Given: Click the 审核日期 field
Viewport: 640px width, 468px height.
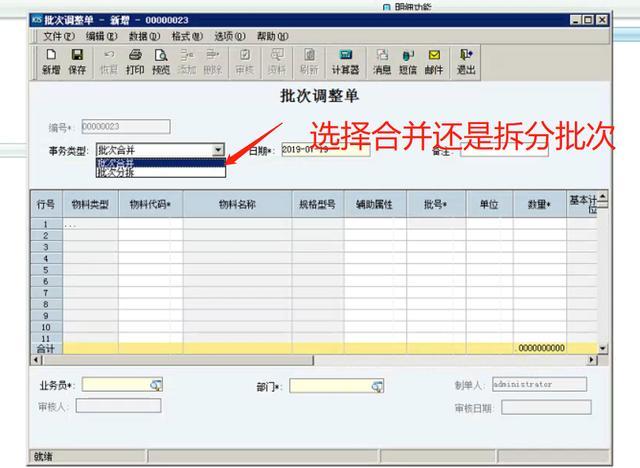Looking at the screenshot, I should pos(546,408).
